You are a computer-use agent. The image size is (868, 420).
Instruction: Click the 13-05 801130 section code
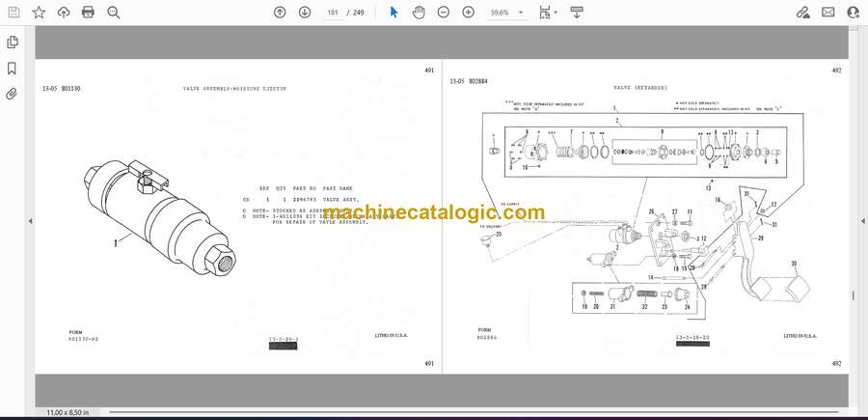(x=62, y=89)
